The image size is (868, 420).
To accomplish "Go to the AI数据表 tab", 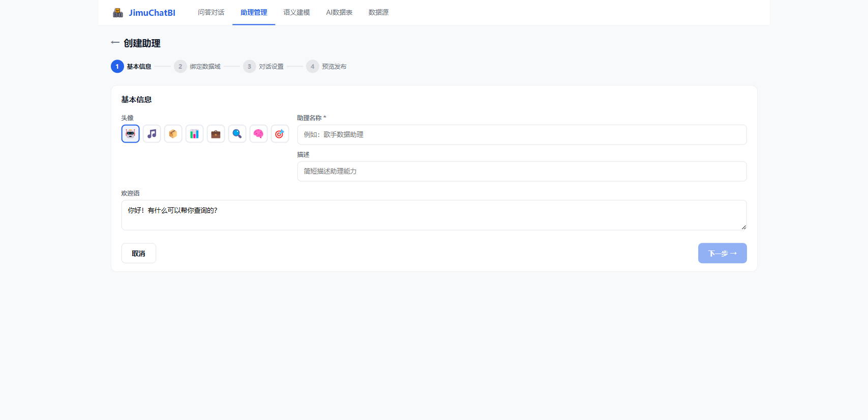I will click(339, 12).
